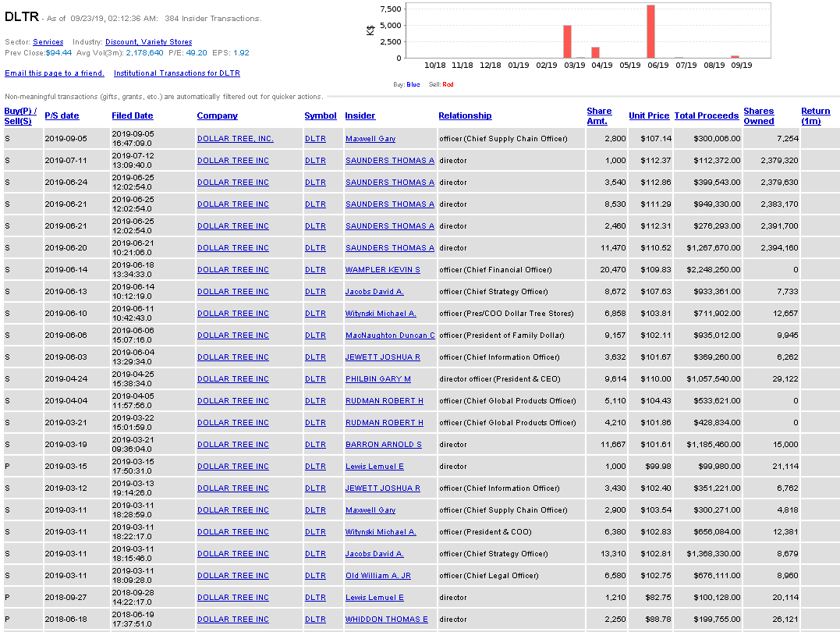The height and width of the screenshot is (632, 840).
Task: Sort by Share Amt. column header
Action: tap(599, 115)
